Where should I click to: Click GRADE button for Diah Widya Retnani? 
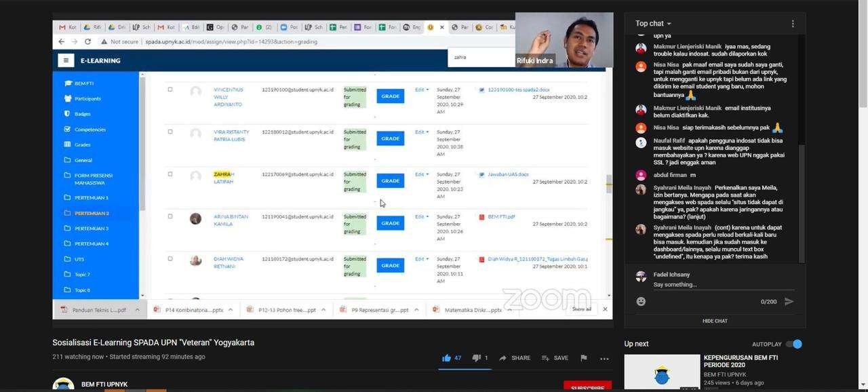tap(391, 265)
